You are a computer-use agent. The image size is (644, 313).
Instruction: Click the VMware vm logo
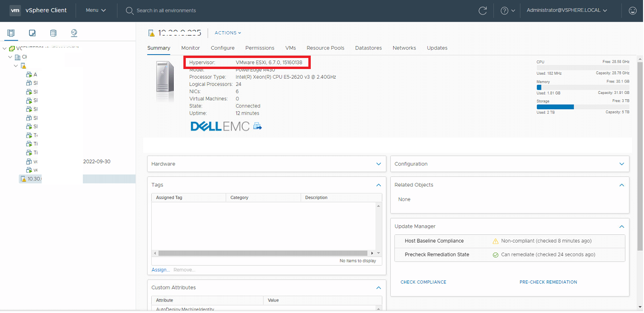(15, 10)
